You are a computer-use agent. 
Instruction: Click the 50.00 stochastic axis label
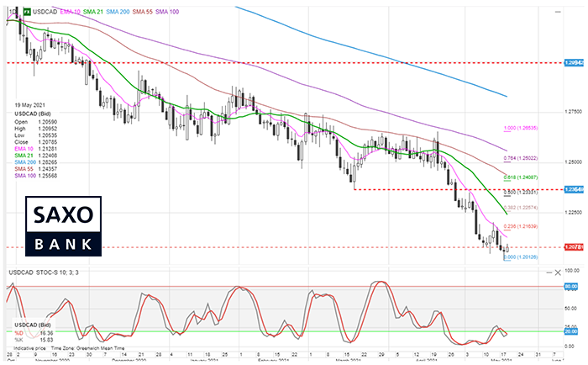pyautogui.click(x=570, y=309)
